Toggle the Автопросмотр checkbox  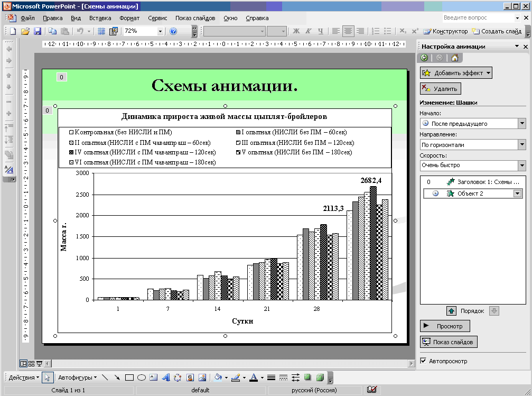(x=423, y=361)
